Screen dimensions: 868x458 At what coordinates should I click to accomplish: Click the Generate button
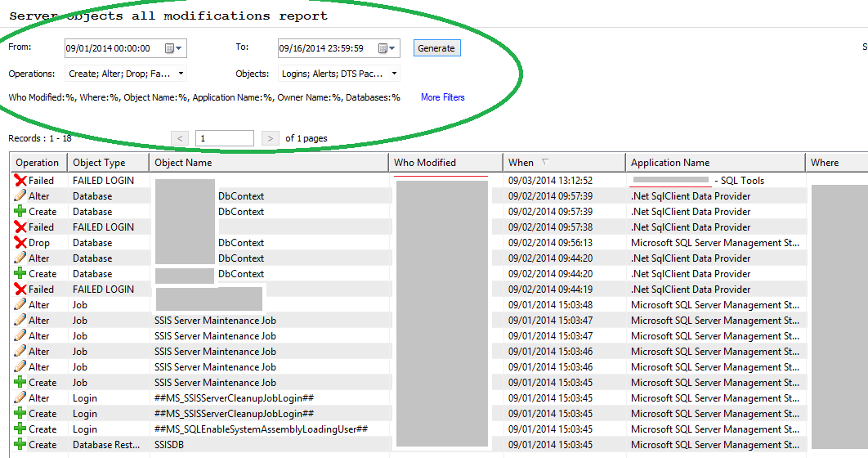436,48
